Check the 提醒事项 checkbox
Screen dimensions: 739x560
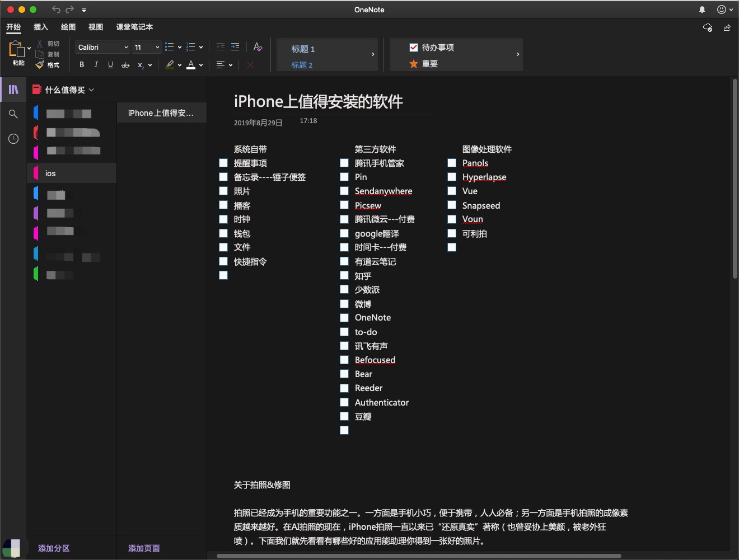coord(223,163)
